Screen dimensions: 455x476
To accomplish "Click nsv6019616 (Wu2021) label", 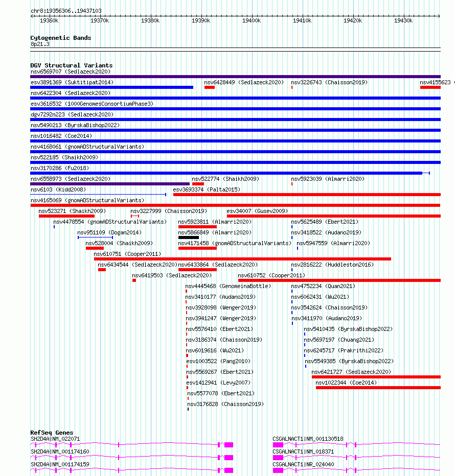I will 215,351.
